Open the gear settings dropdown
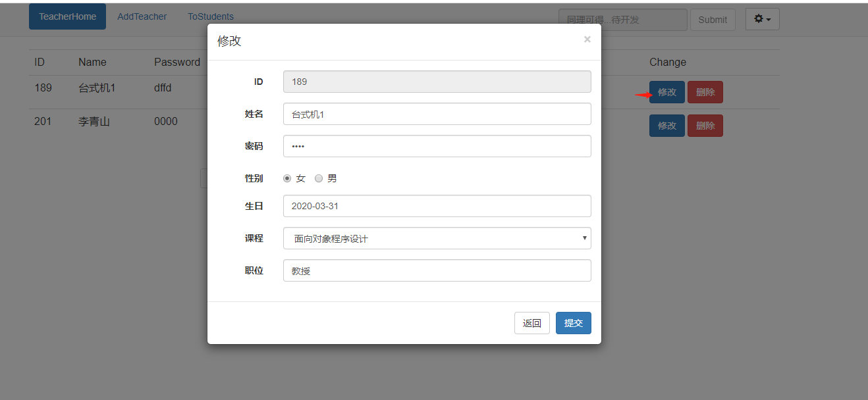 click(x=762, y=19)
